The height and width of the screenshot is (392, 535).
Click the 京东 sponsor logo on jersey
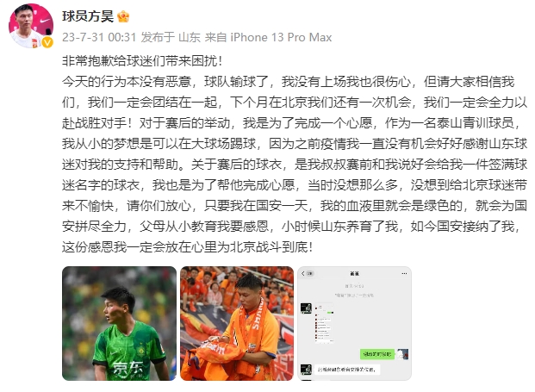(x=128, y=369)
